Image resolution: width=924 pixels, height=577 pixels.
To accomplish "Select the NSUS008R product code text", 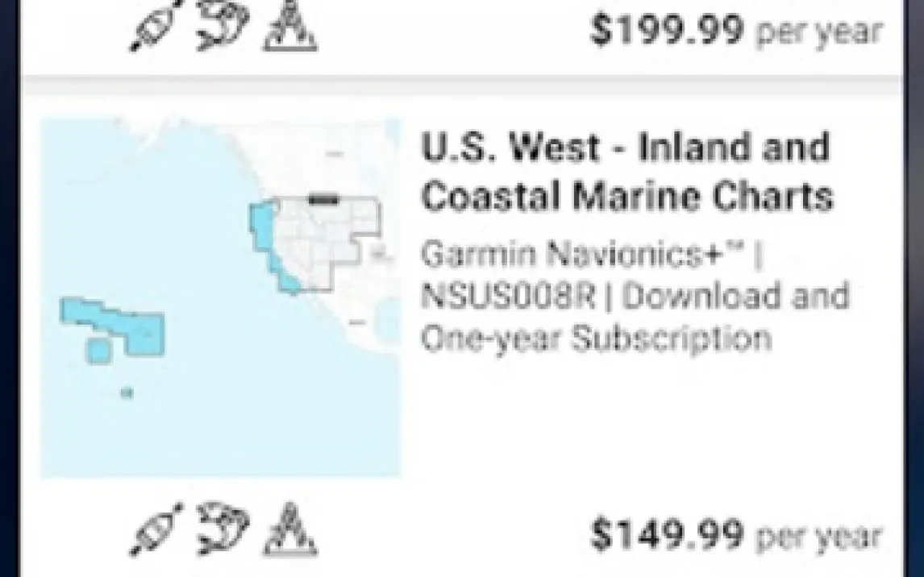I will [507, 297].
